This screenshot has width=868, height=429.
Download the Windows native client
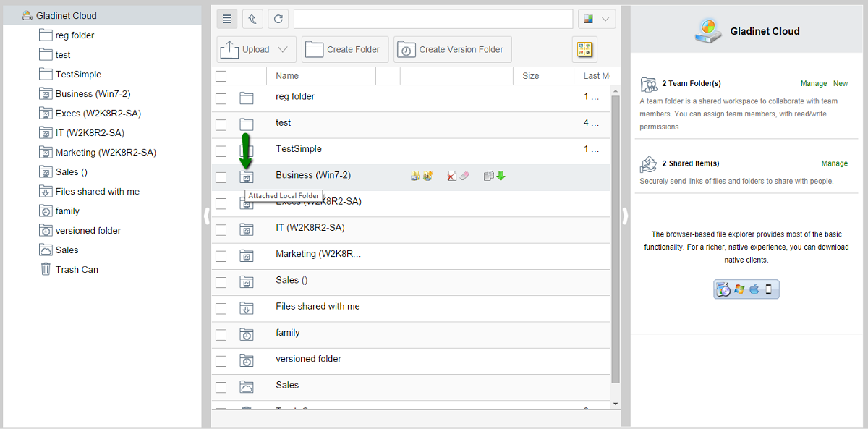(739, 289)
